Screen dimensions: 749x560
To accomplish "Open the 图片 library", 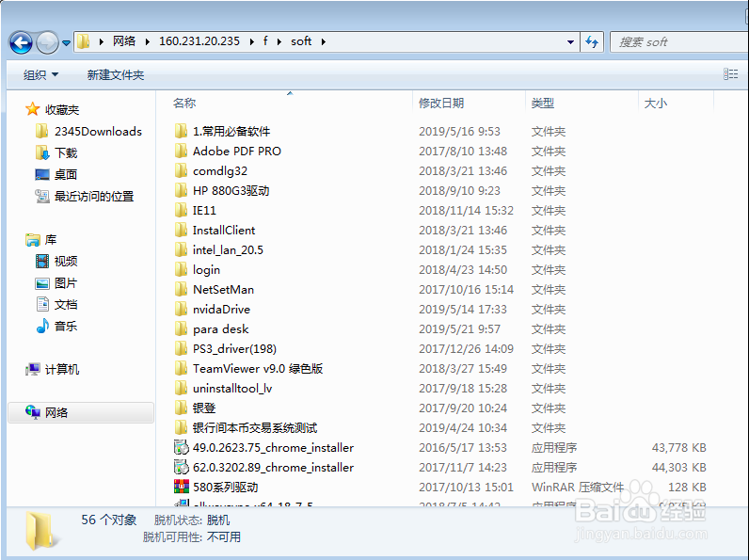I will (56, 283).
